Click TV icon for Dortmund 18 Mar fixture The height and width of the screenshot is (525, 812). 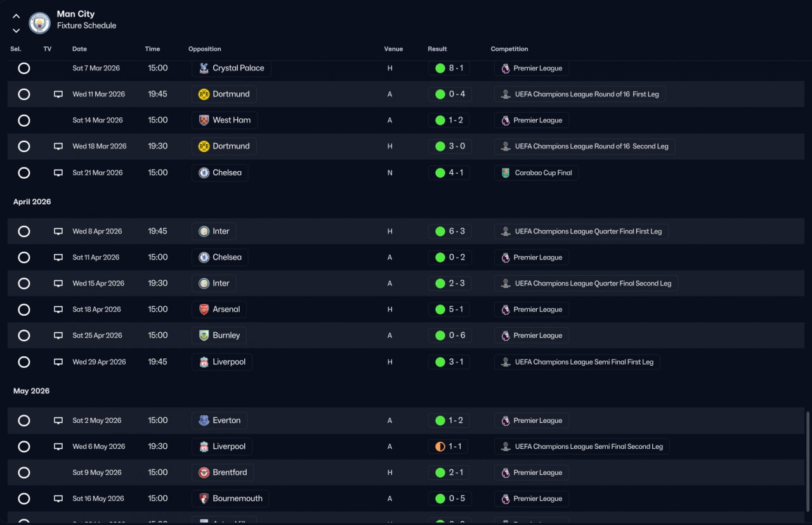click(x=58, y=146)
